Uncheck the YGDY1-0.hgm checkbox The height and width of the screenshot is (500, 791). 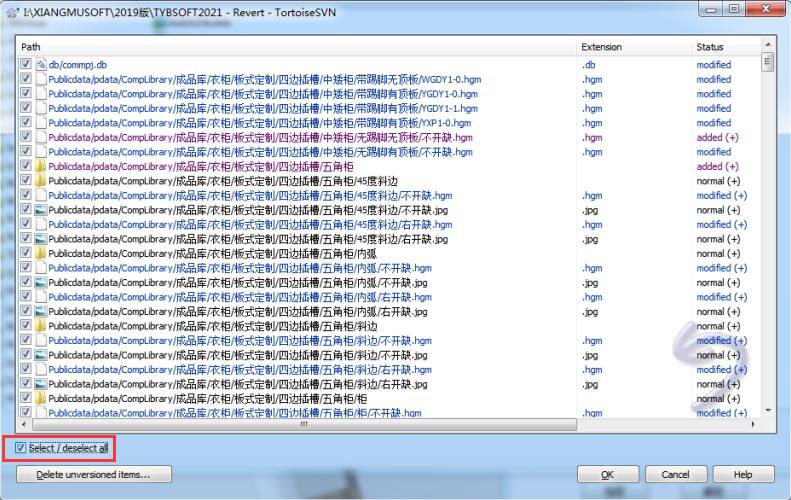pos(26,93)
